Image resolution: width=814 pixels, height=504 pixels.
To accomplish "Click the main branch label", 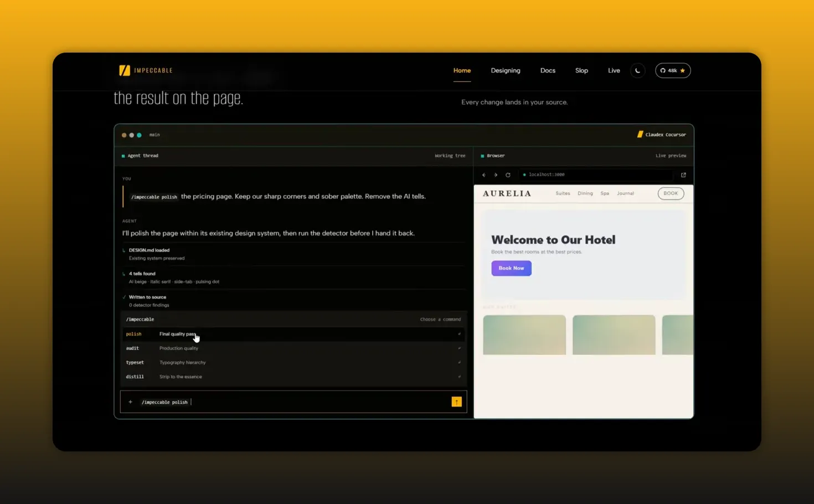I will (x=154, y=135).
